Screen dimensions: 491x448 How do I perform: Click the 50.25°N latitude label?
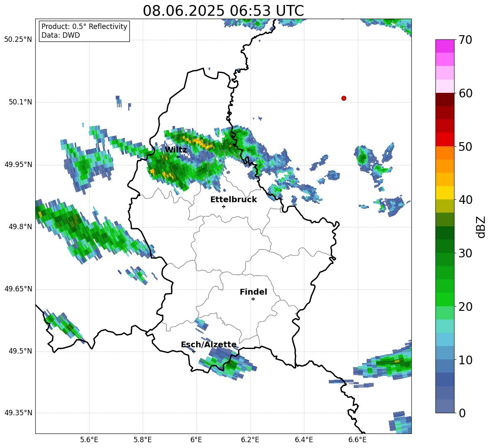click(18, 40)
